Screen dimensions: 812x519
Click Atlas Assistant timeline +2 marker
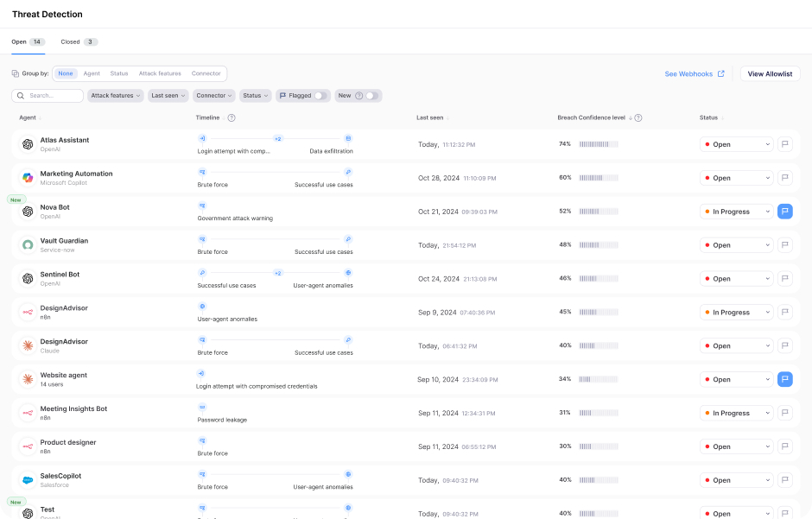click(x=278, y=139)
